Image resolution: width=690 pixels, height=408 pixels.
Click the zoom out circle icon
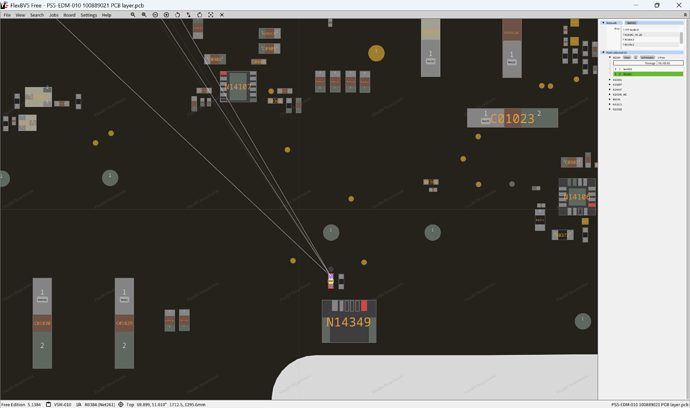(155, 15)
